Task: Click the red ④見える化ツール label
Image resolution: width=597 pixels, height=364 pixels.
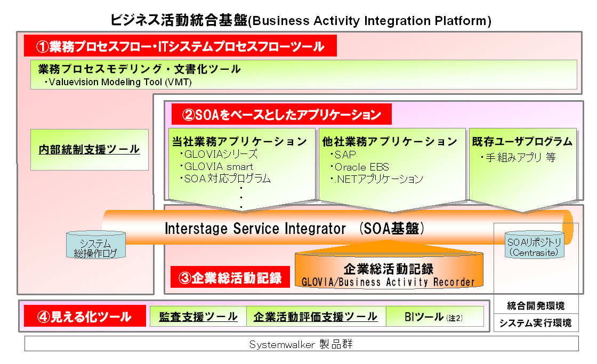Action: 85,317
